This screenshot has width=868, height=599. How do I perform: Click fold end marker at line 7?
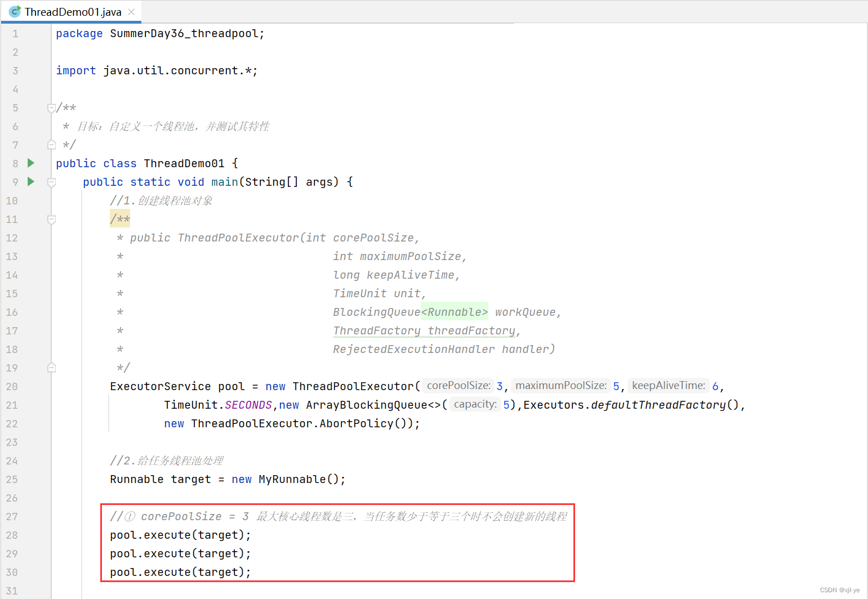click(51, 145)
